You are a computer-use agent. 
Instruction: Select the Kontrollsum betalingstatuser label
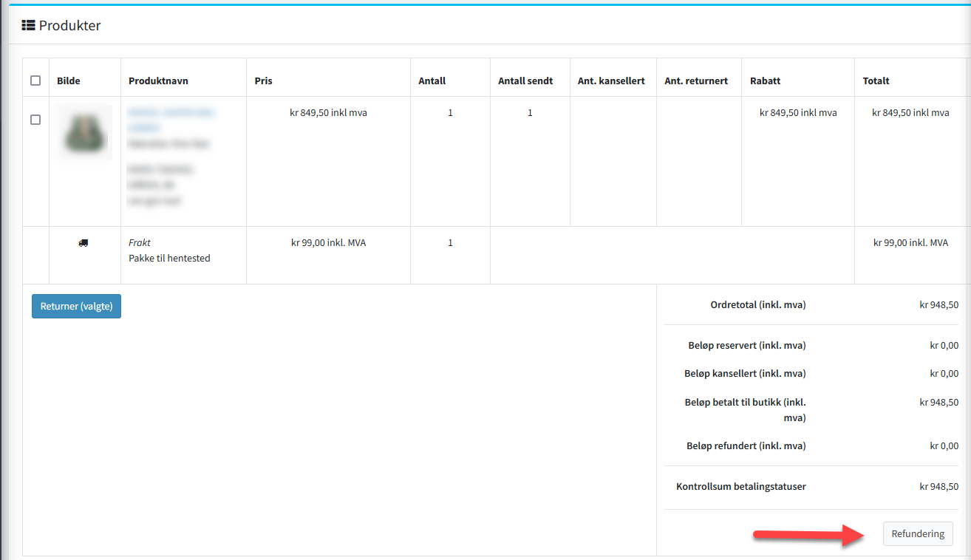pos(740,487)
